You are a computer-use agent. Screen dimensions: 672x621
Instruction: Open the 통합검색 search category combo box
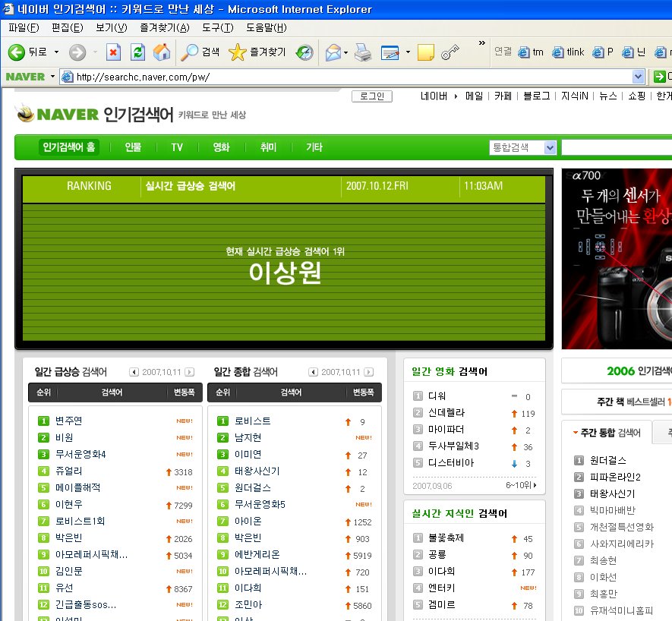[x=522, y=148]
